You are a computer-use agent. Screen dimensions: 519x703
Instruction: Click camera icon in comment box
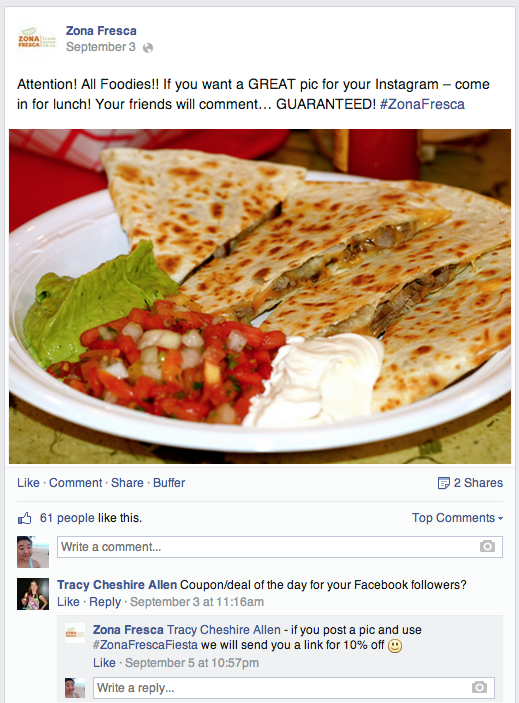point(487,547)
